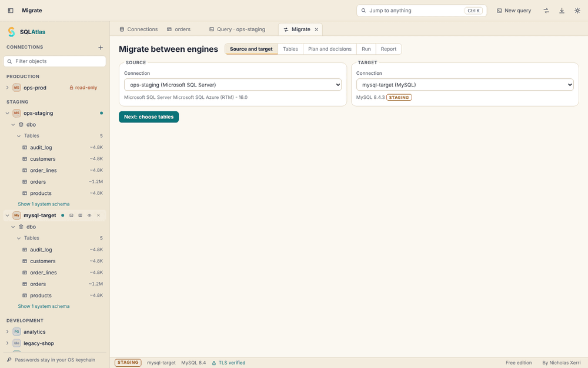This screenshot has height=368, width=588.
Task: Click the New query button
Action: coord(514,11)
